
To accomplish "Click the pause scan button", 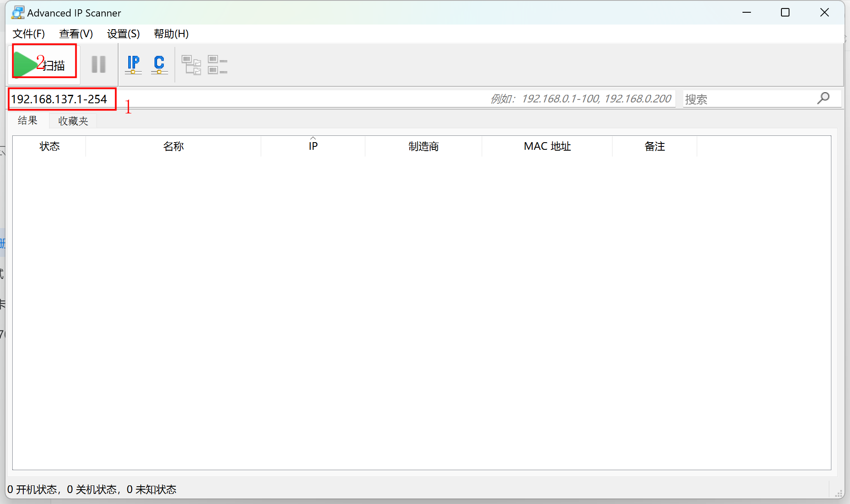I will coord(99,65).
